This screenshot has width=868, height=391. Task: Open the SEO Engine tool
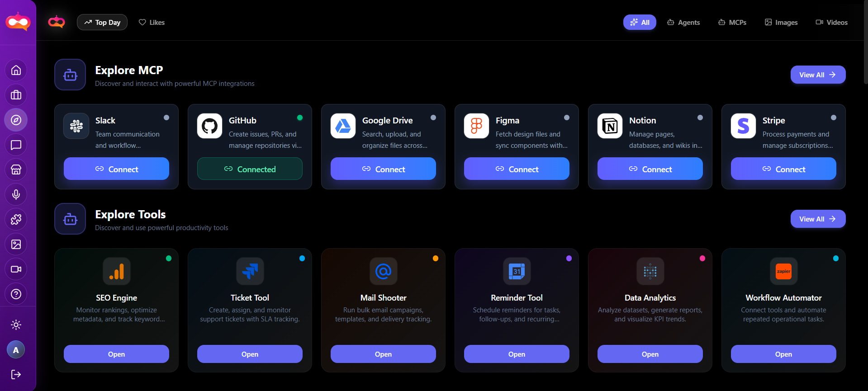[x=116, y=354]
